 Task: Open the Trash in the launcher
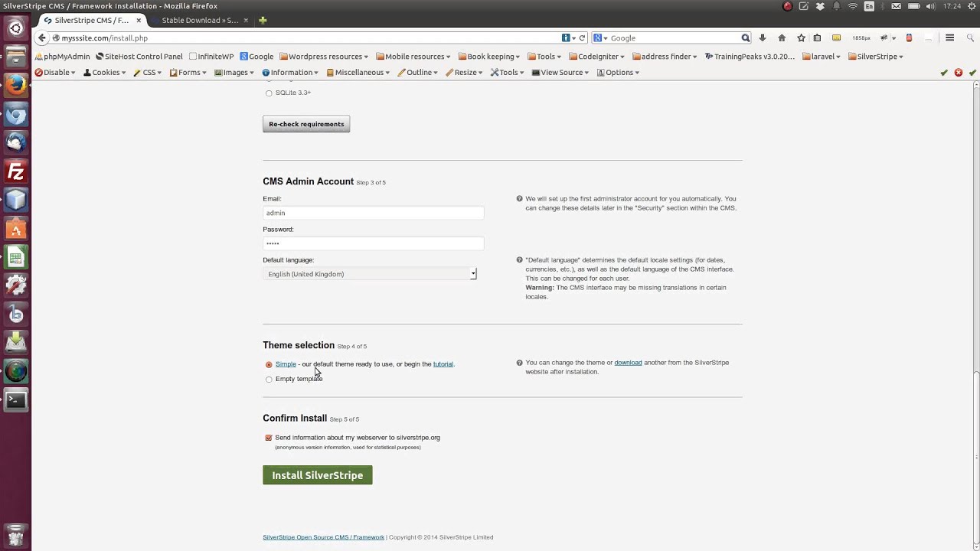[x=15, y=535]
